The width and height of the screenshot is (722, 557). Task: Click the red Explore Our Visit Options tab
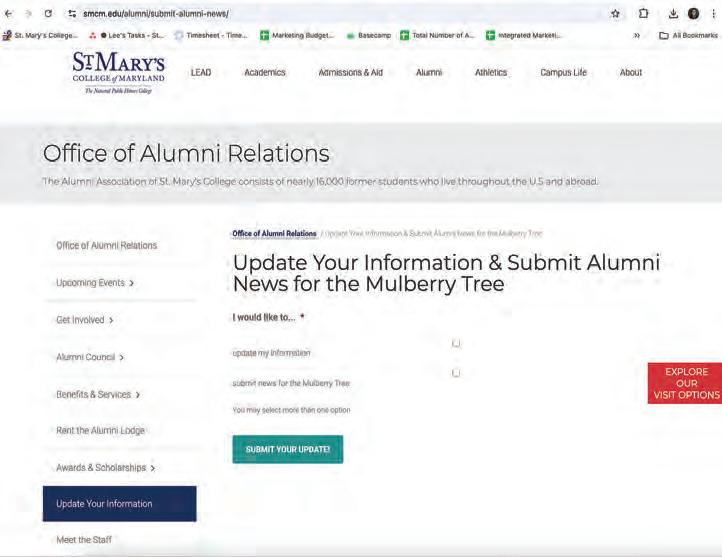686,383
